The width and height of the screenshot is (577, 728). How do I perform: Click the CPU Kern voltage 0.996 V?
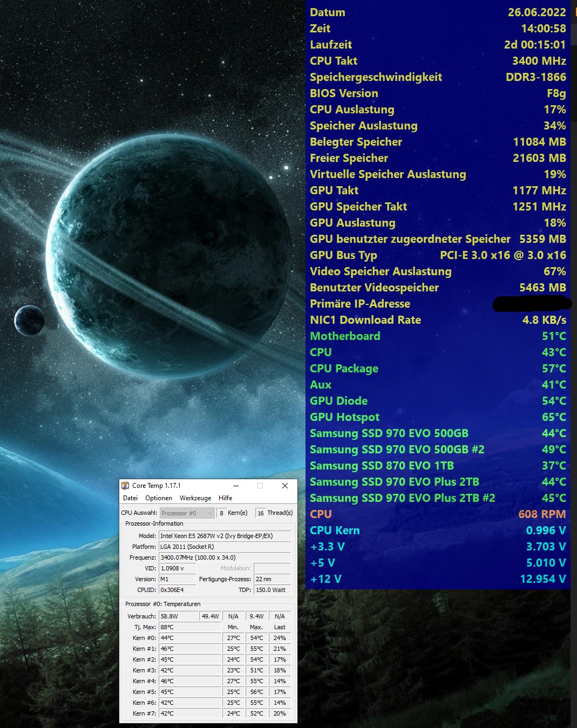546,530
